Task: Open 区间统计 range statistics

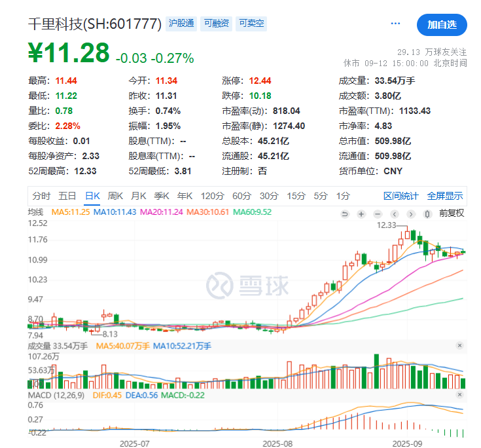Action: click(401, 196)
